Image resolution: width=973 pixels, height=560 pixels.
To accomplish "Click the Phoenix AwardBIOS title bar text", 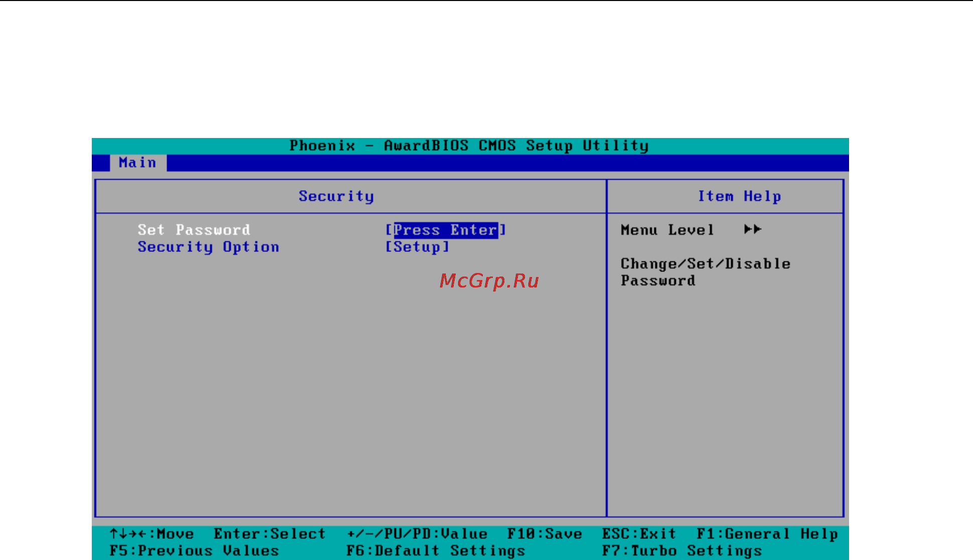I will 469,146.
